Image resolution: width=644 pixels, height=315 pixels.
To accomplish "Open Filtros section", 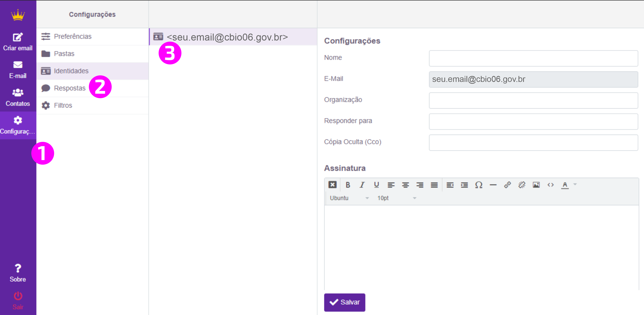I will click(93, 106).
